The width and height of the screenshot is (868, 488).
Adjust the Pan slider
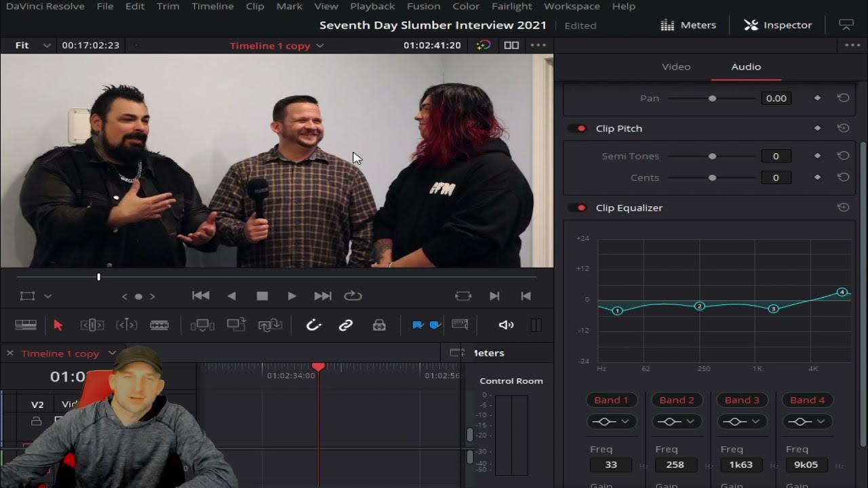[712, 98]
